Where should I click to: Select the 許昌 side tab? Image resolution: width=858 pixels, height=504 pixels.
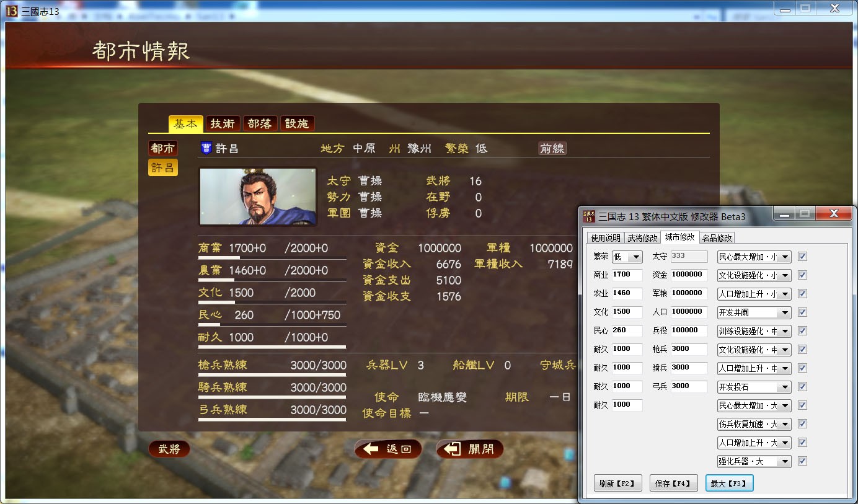[x=163, y=167]
